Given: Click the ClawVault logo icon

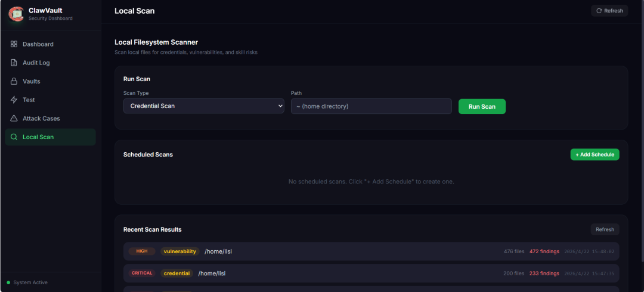Looking at the screenshot, I should point(16,14).
